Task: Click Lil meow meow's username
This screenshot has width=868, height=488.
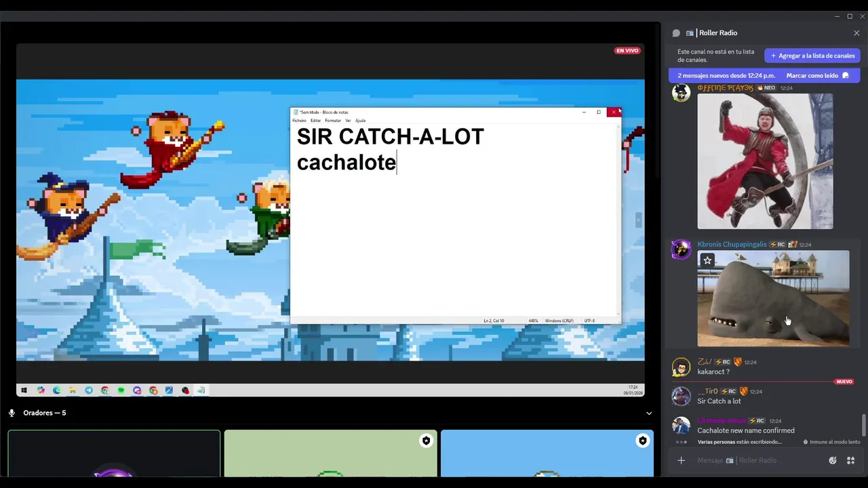Action: 722,420
